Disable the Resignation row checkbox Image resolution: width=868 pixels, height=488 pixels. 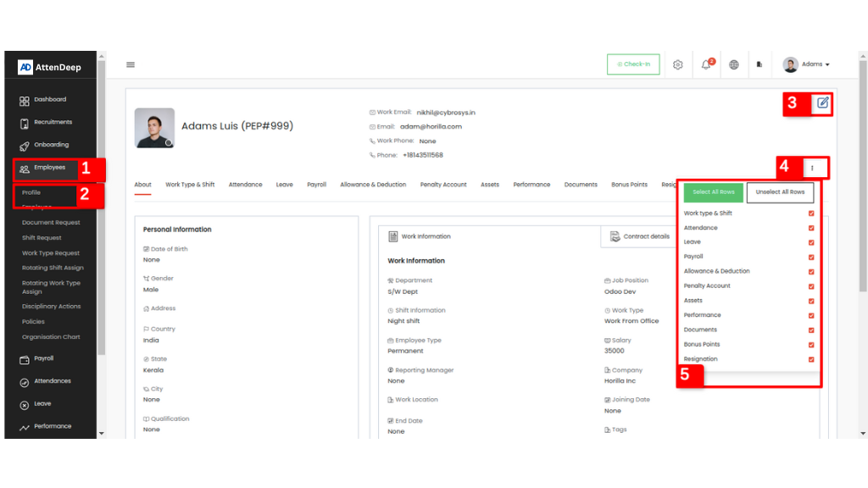811,359
